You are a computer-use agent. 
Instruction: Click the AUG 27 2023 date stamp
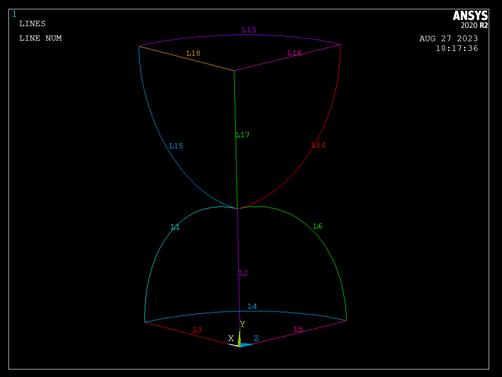coord(449,39)
